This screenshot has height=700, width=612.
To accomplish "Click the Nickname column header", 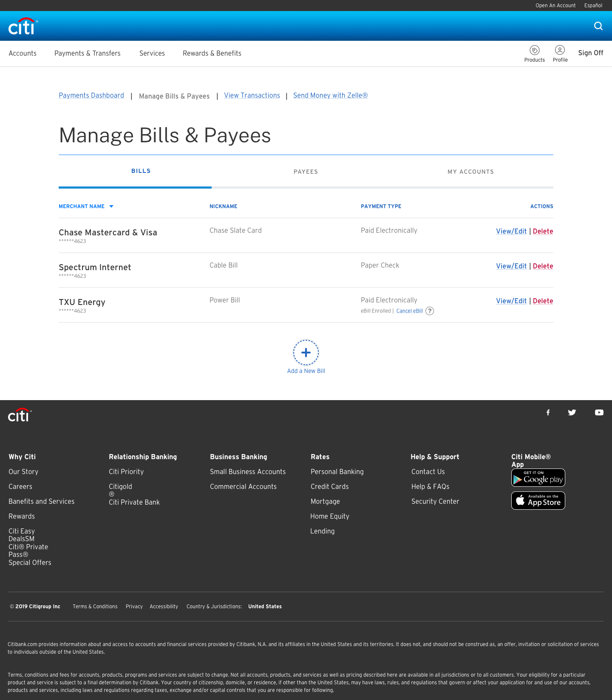I will [x=224, y=206].
